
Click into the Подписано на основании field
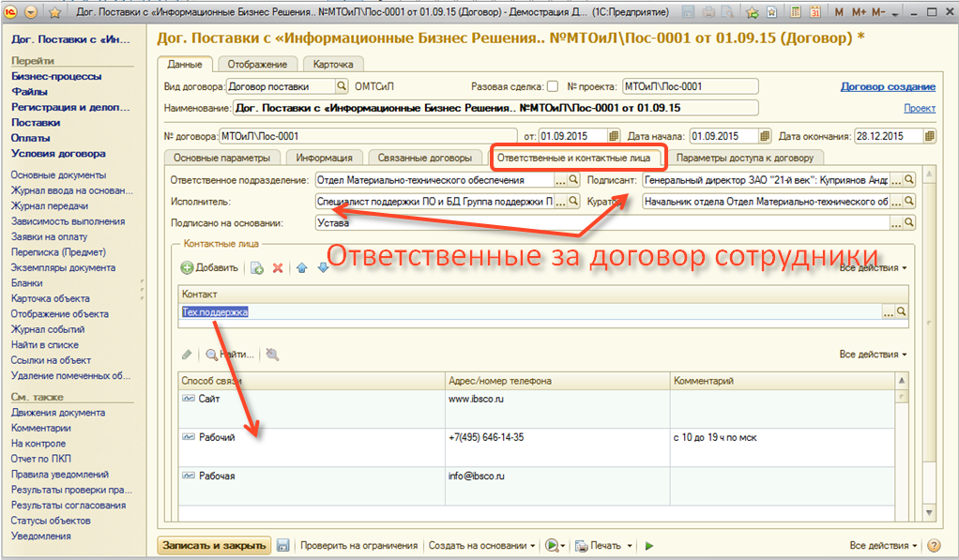point(601,223)
